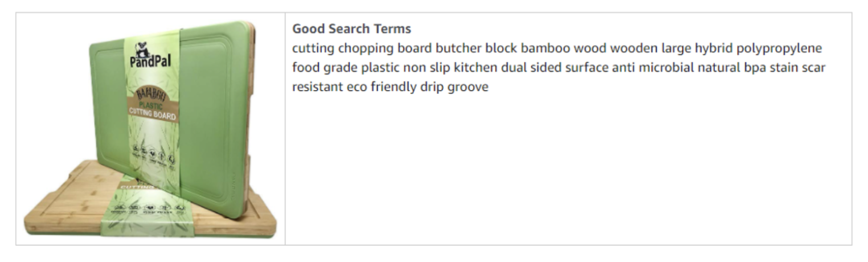Click the word 'butcher' in search terms
Image resolution: width=868 pixels, height=262 pixels.
tap(458, 48)
